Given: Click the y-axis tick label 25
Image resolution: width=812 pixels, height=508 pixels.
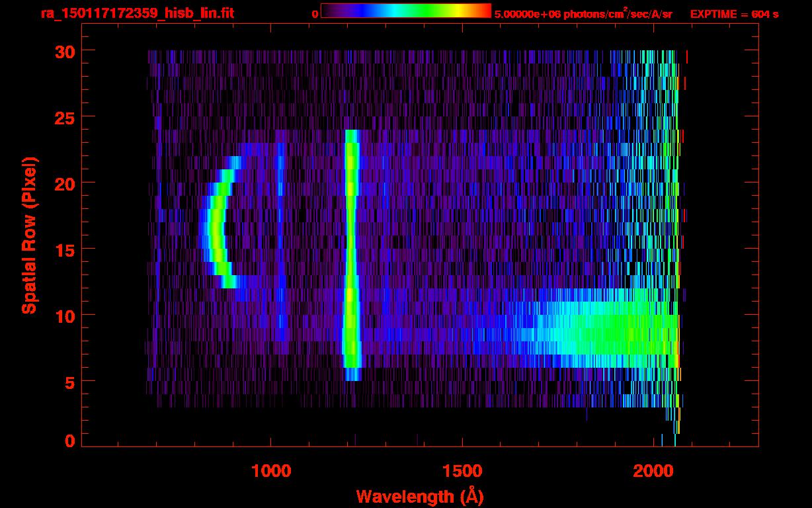Looking at the screenshot, I should pyautogui.click(x=63, y=117).
